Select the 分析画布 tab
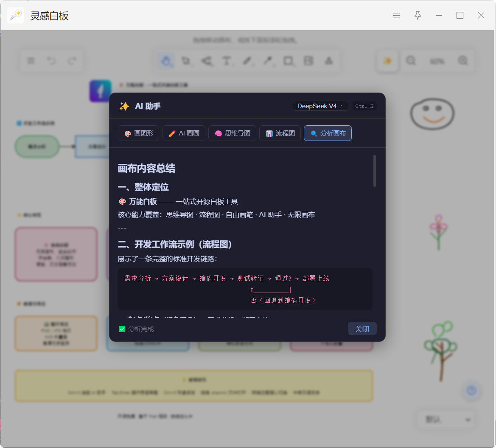Viewport: 496px width, 448px height. coord(328,133)
